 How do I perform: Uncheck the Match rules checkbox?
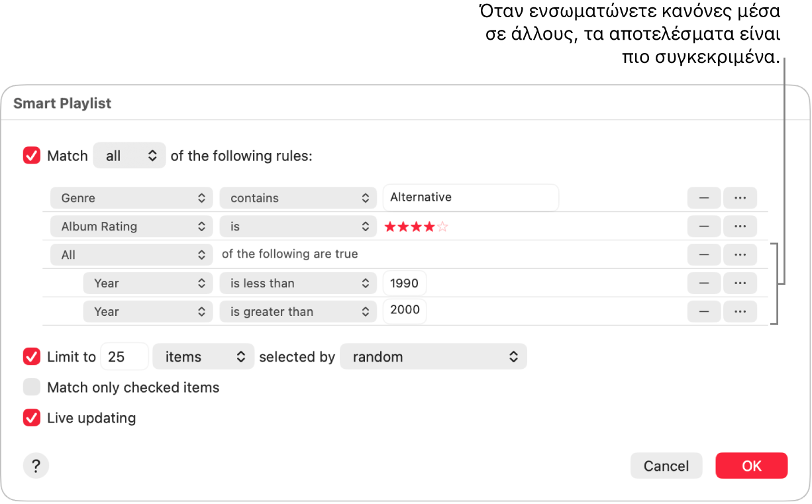(x=32, y=156)
